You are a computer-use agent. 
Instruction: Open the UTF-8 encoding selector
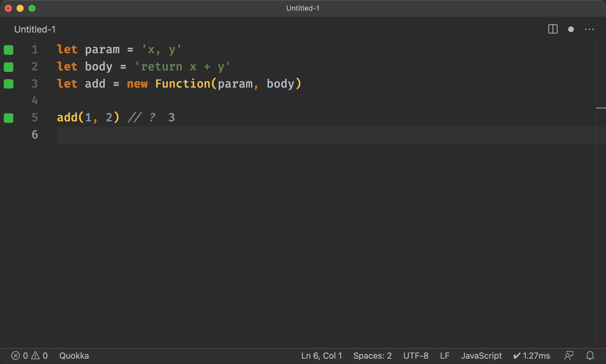click(x=416, y=355)
